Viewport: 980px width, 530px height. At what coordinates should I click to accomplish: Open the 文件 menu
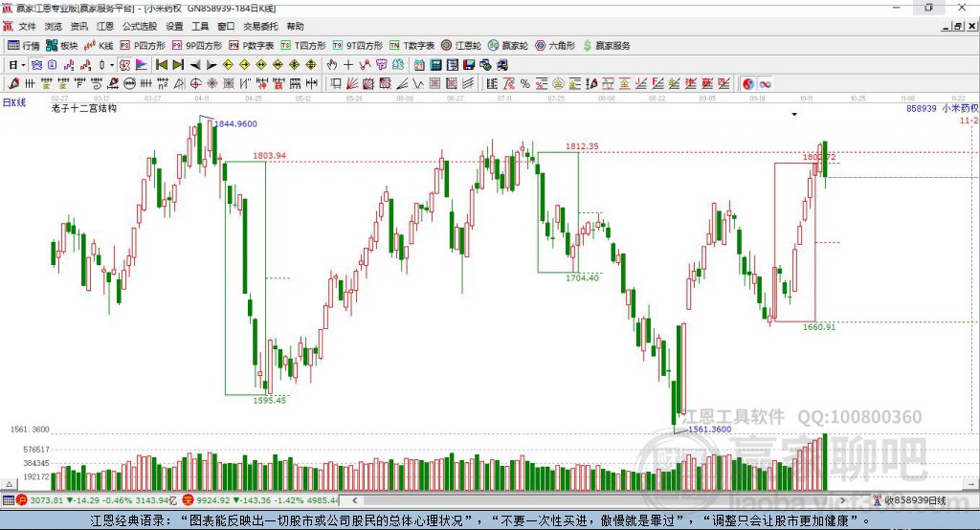[27, 26]
